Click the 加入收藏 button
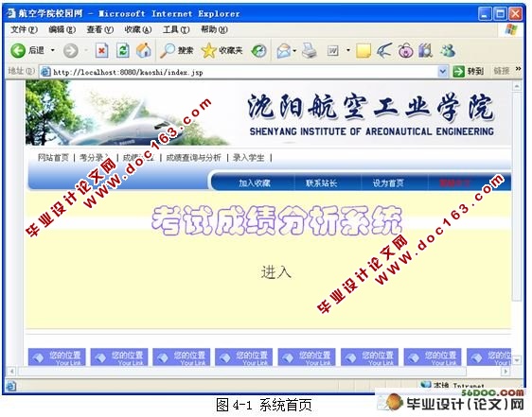This screenshot has height=417, width=532. pyautogui.click(x=254, y=183)
